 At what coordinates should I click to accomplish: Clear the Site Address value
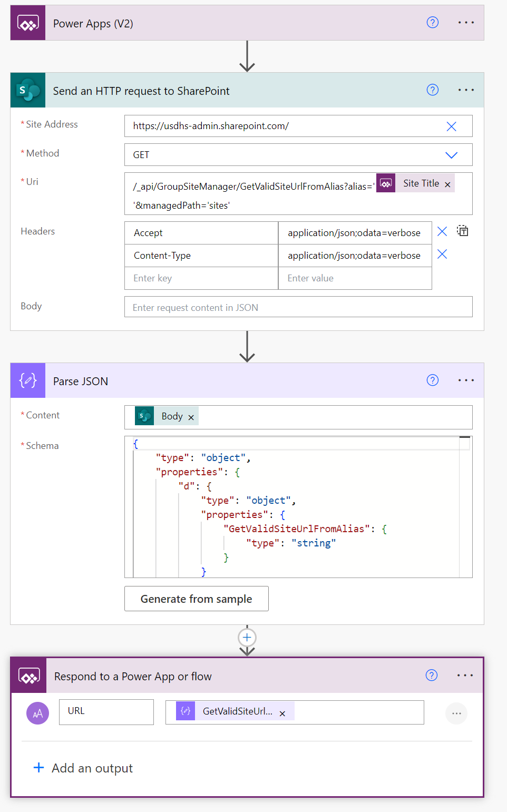pos(451,126)
